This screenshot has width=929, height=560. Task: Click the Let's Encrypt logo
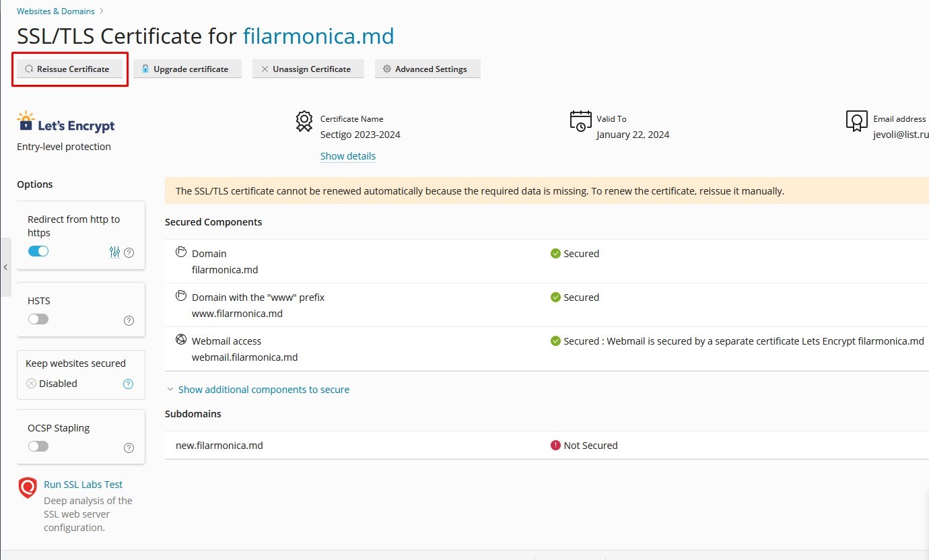[x=66, y=122]
